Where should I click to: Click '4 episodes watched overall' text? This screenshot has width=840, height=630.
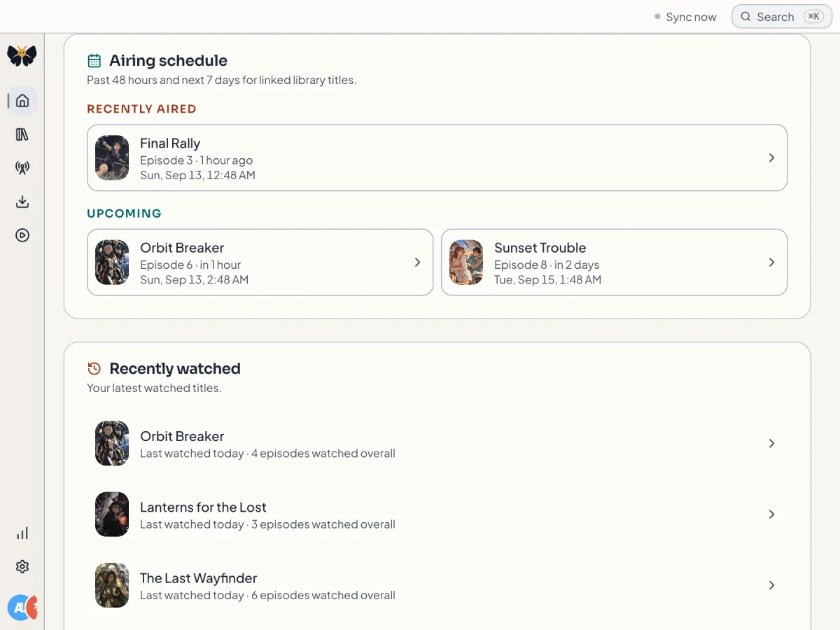click(x=323, y=454)
